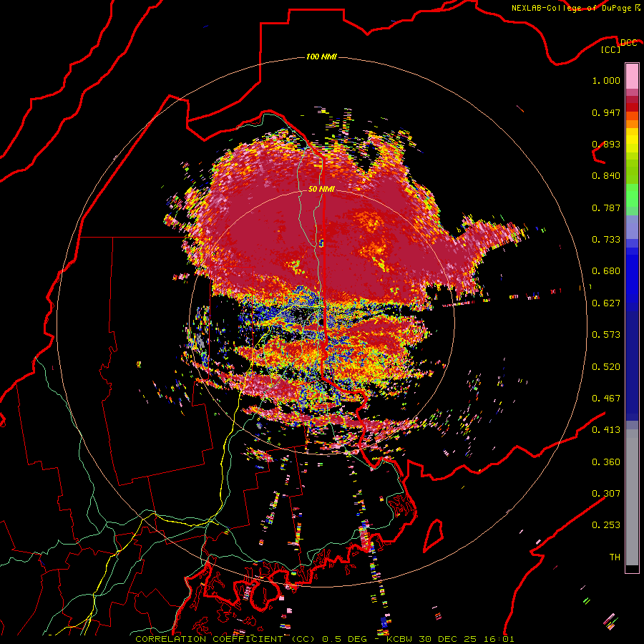
Task: Click the [CC] units label
Action: point(611,49)
